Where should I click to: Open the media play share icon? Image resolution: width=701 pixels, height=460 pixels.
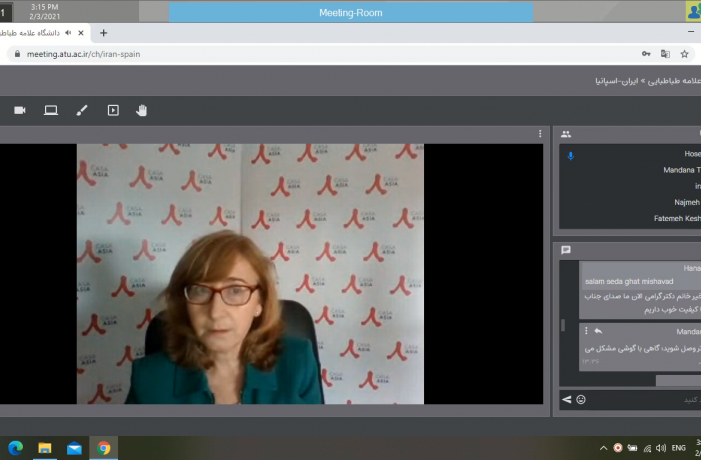click(x=113, y=110)
